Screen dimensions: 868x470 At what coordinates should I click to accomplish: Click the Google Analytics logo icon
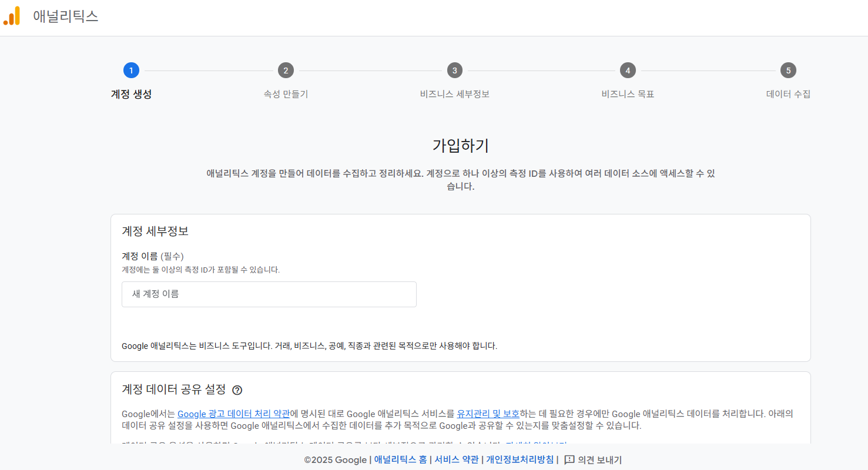point(11,16)
